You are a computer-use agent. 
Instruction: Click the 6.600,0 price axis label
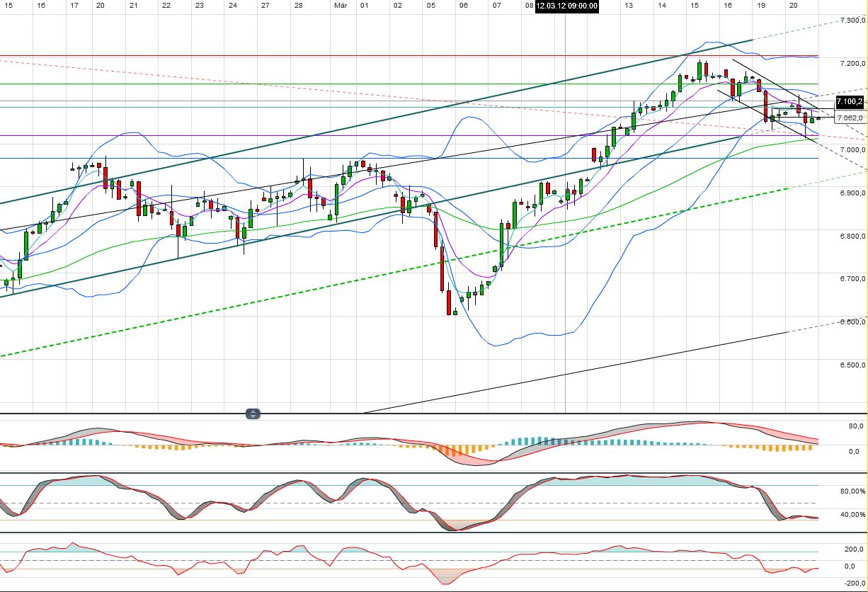pos(852,322)
